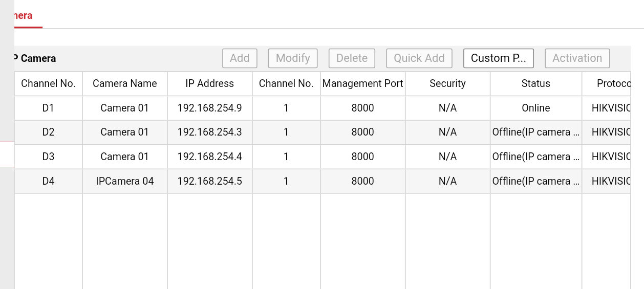
Task: Click the Modify button
Action: click(293, 58)
